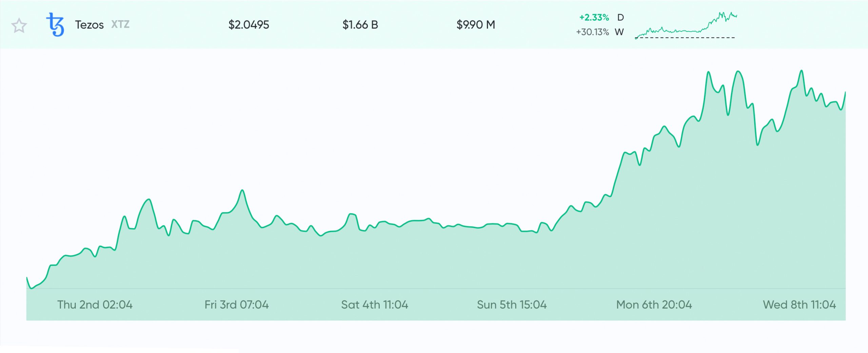The width and height of the screenshot is (868, 353).
Task: Click the Wed 8th 11:04 axis label
Action: click(x=800, y=305)
